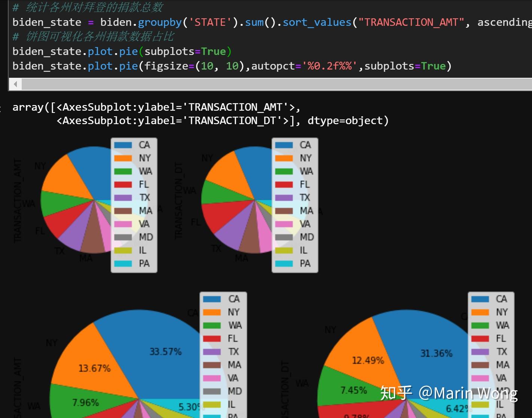The width and height of the screenshot is (532, 418).
Task: Click the 12.49% label on the orange slice
Action: coord(368,360)
